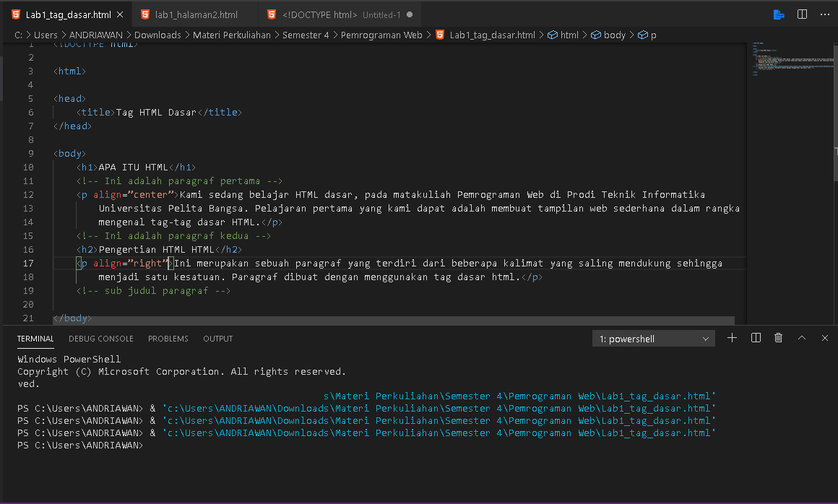Click HTML5 icon on lab1_halaman2.html tab
This screenshot has width=838, height=504.
(x=144, y=14)
